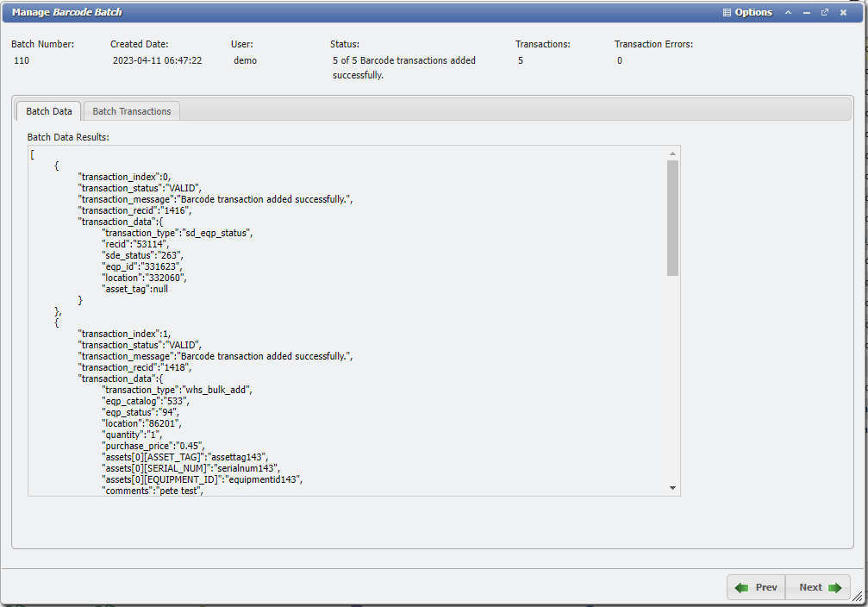Image resolution: width=868 pixels, height=607 pixels.
Task: Click the scrollbar thumb in the results panel
Action: pyautogui.click(x=672, y=220)
